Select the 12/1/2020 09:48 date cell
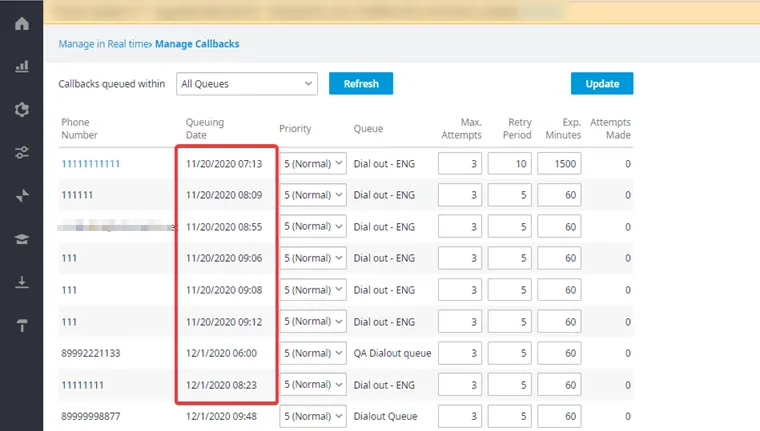Screen dimensions: 760x431 [222, 416]
